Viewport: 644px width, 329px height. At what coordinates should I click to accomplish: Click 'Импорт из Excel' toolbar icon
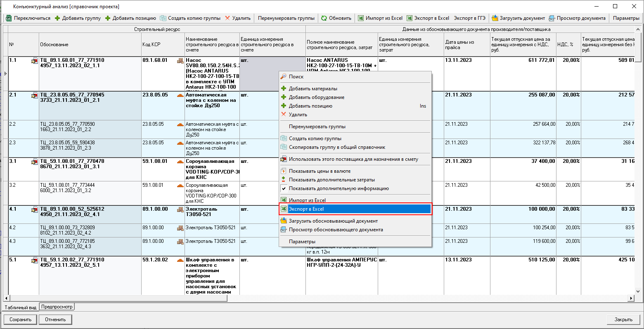[x=361, y=18]
